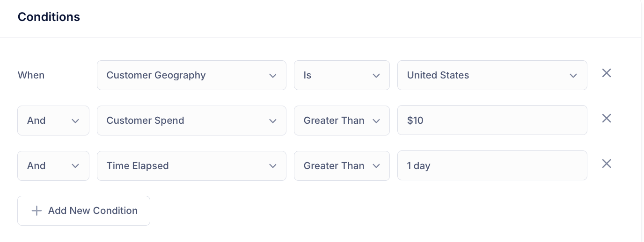Open the And dropdown beside Time Elapsed
This screenshot has height=242, width=644.
point(53,166)
